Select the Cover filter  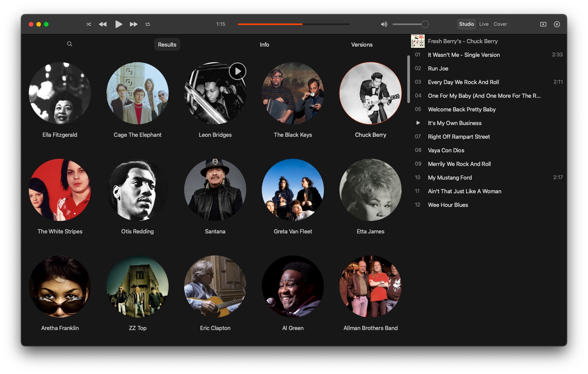(500, 24)
